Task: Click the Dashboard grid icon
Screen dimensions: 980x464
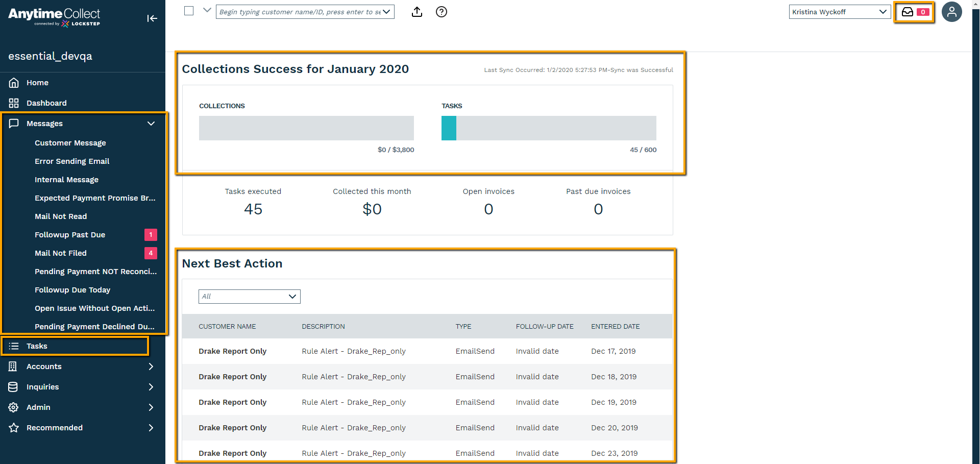Action: [x=14, y=103]
